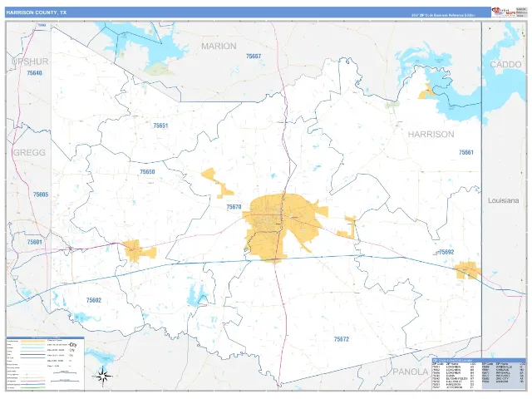Click the HARRISON county label
The image size is (532, 399).
(431, 135)
